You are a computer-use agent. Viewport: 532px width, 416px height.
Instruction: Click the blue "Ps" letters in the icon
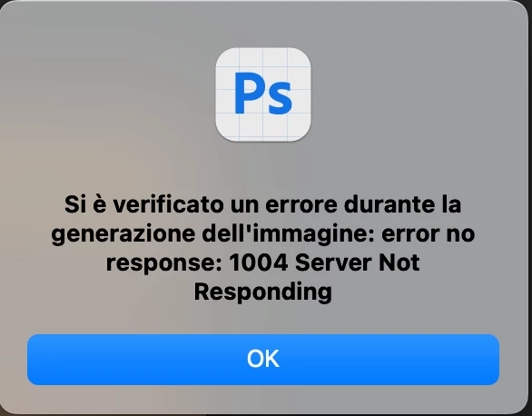click(263, 94)
